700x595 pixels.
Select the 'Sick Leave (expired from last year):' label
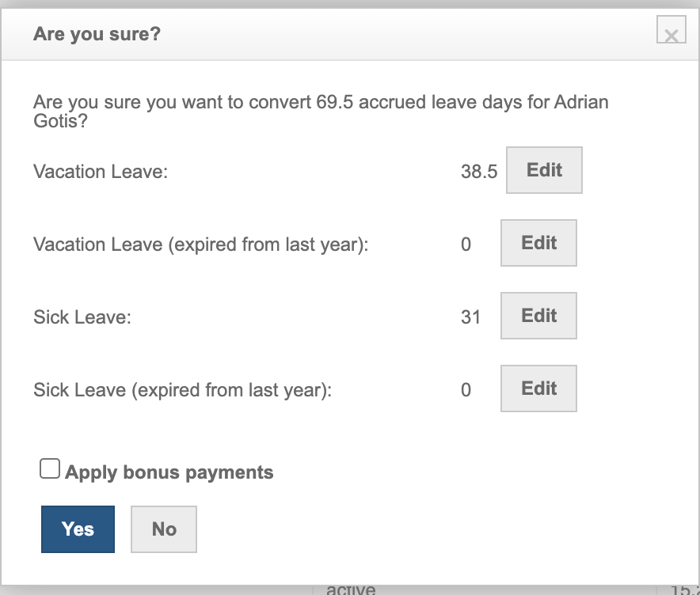click(x=183, y=390)
